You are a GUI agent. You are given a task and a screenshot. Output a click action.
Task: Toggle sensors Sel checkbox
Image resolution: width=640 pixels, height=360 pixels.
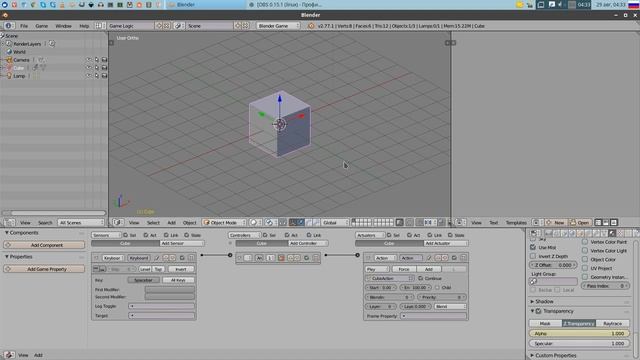click(x=126, y=235)
